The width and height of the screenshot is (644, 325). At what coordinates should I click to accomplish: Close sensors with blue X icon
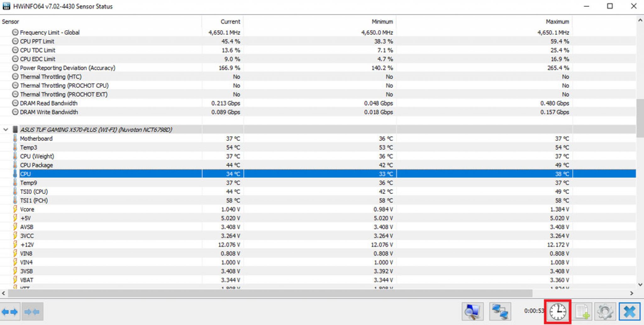point(630,311)
